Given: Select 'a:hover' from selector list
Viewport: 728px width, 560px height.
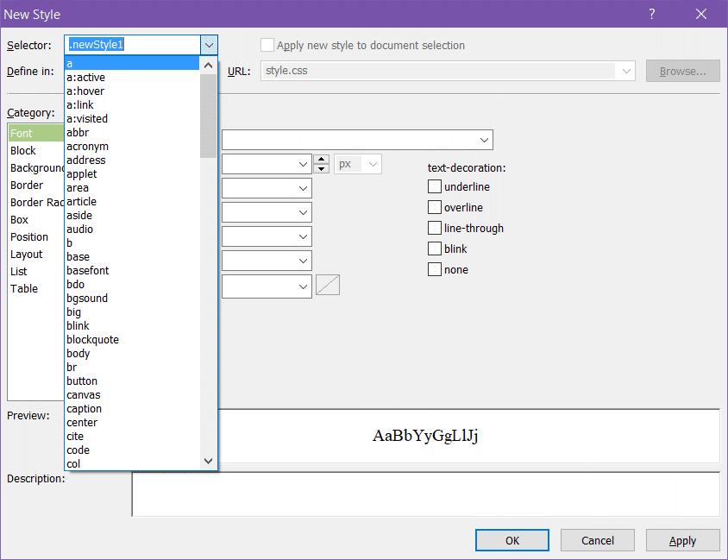Looking at the screenshot, I should click(x=86, y=91).
